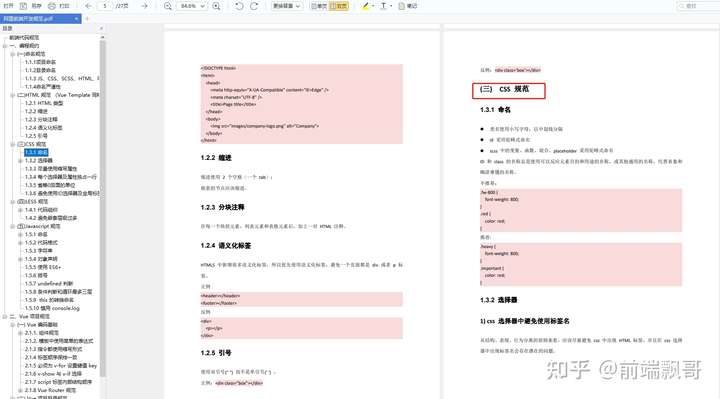Expand the 1.5.4 outline entry
This screenshot has height=399, width=720.
(x=20, y=259)
